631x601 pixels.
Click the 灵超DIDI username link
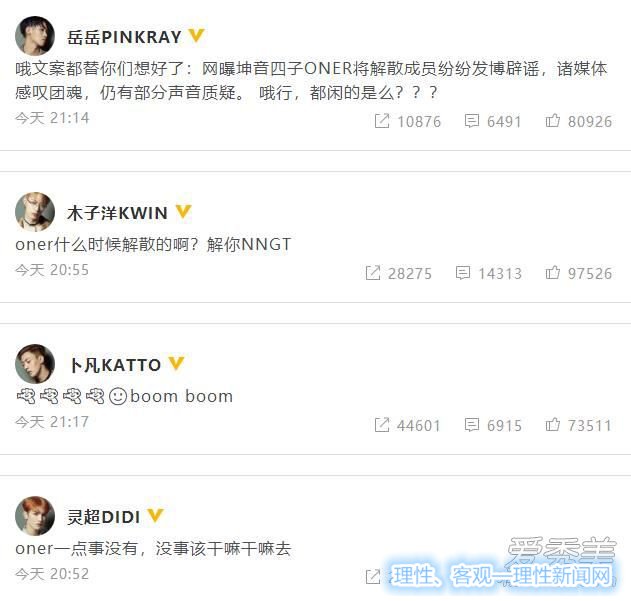(103, 517)
